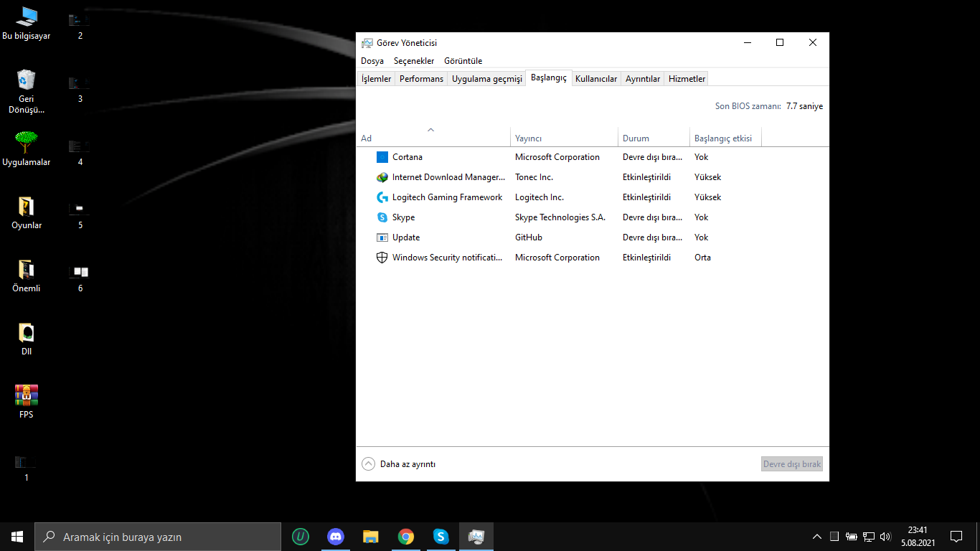Open the Hizmetler tab
The image size is (980, 551).
click(687, 79)
